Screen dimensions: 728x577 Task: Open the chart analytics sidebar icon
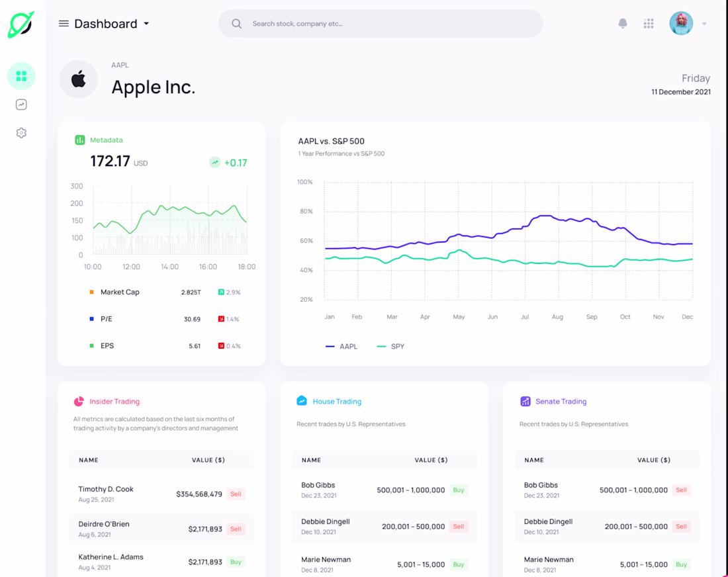coord(21,105)
